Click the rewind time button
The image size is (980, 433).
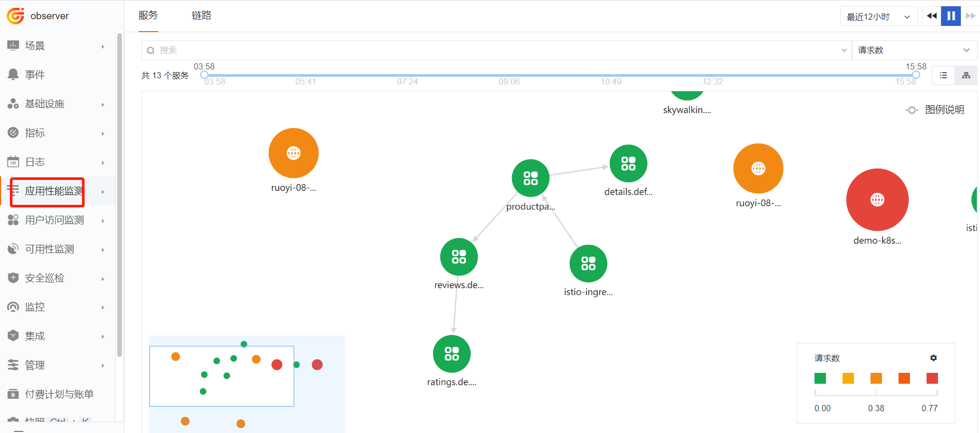pyautogui.click(x=932, y=16)
